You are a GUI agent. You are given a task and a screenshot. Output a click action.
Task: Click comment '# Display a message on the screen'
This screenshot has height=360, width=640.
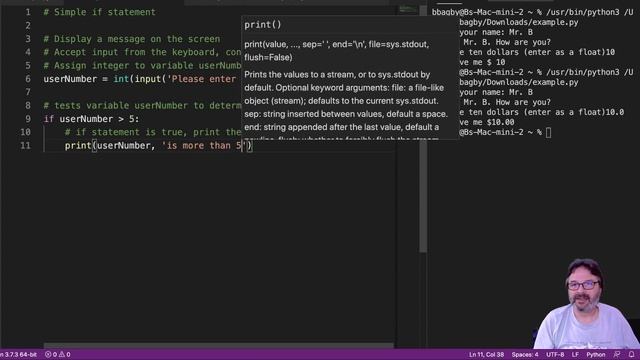pyautogui.click(x=132, y=39)
